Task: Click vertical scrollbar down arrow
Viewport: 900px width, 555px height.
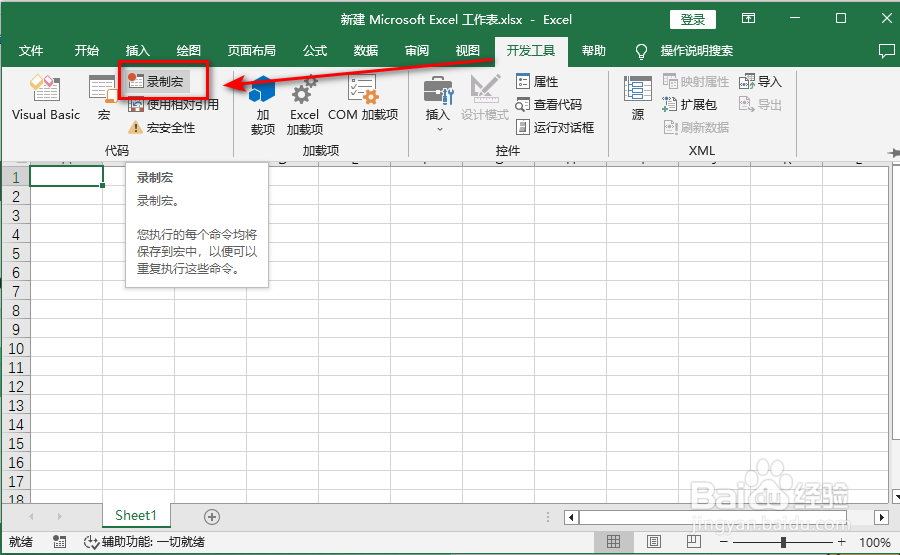Action: tap(897, 496)
